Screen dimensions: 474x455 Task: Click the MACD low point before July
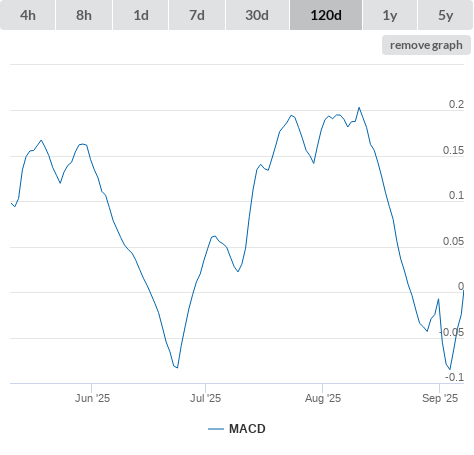tap(177, 368)
